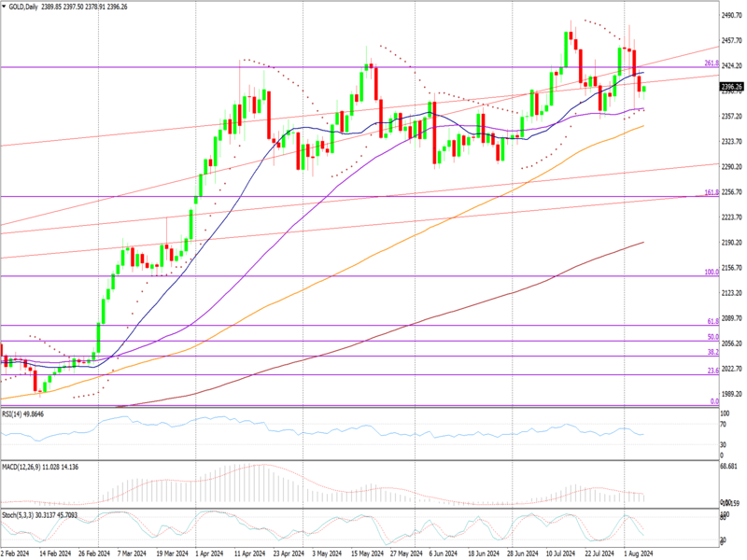Pick the 50.0 Fibonacci level label
The image size is (747, 560).
click(x=712, y=337)
